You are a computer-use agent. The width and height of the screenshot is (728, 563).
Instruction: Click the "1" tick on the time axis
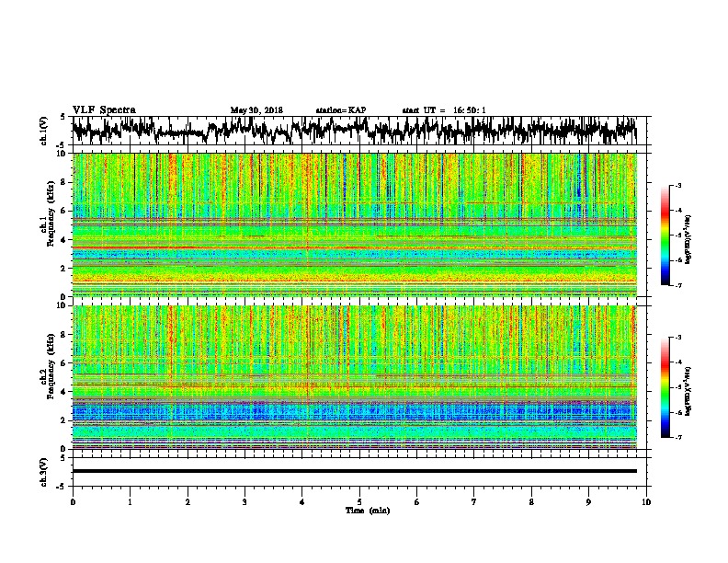[x=130, y=502]
